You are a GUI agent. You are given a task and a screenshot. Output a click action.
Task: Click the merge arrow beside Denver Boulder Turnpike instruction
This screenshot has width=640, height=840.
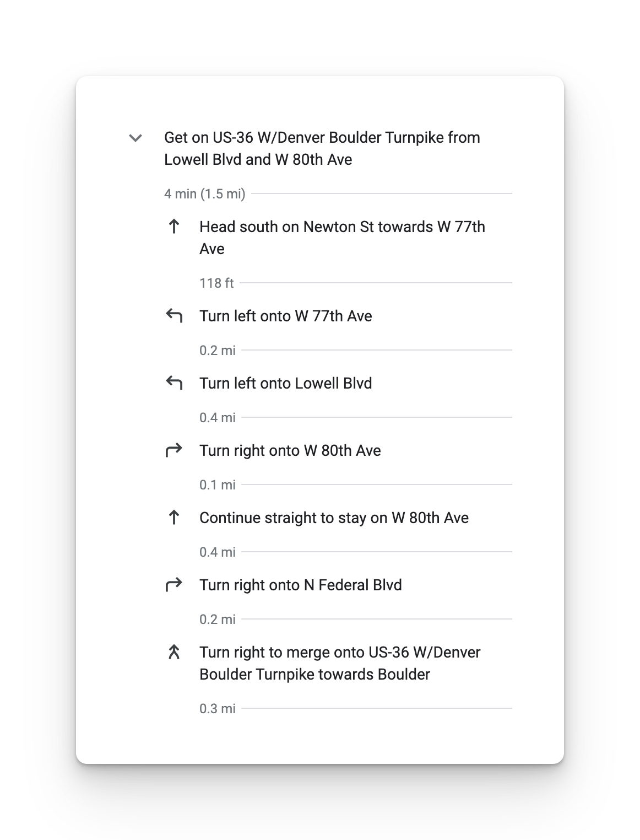pyautogui.click(x=174, y=653)
